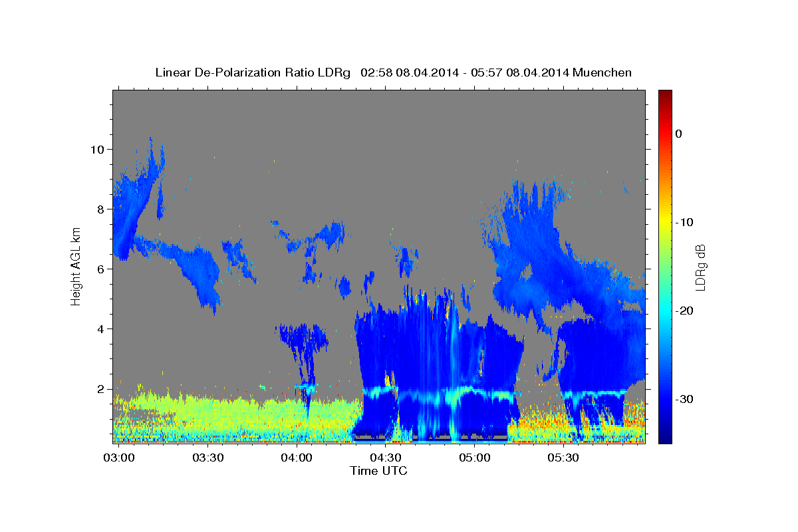Click the 'Time UTC' axis title
This screenshot has width=798, height=532.
[x=378, y=471]
